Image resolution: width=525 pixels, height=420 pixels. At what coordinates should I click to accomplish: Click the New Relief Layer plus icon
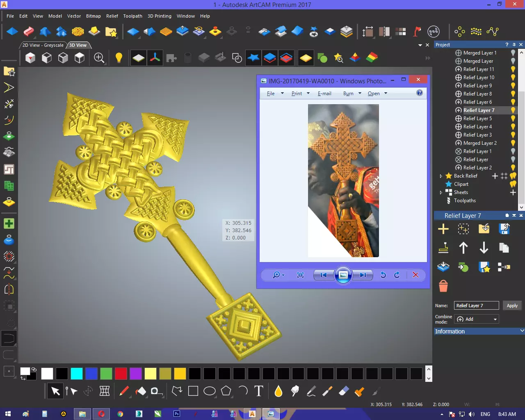pyautogui.click(x=443, y=229)
